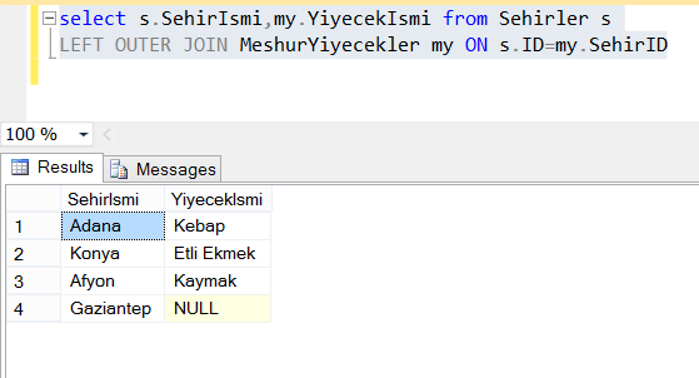Select the YiyecekIsmi column header

tap(218, 199)
